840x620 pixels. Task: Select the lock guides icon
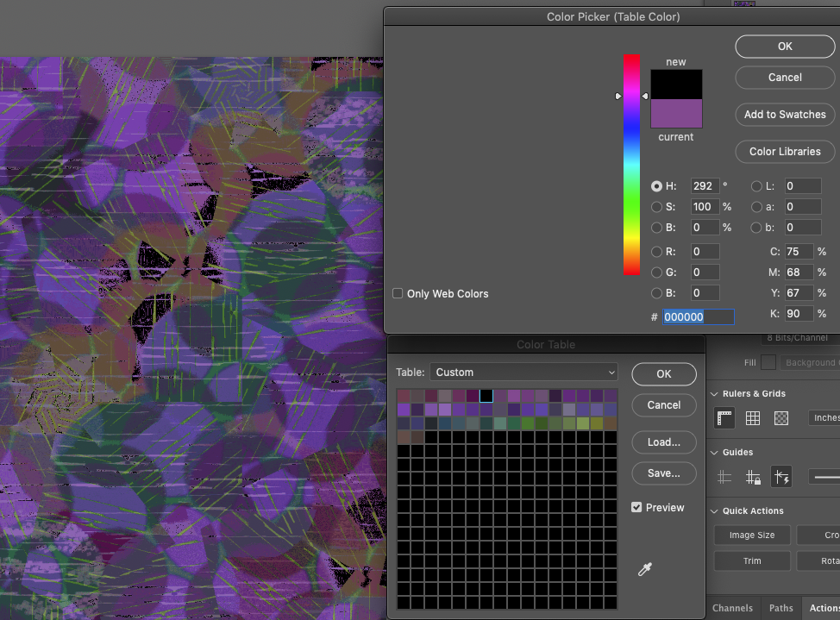point(752,476)
